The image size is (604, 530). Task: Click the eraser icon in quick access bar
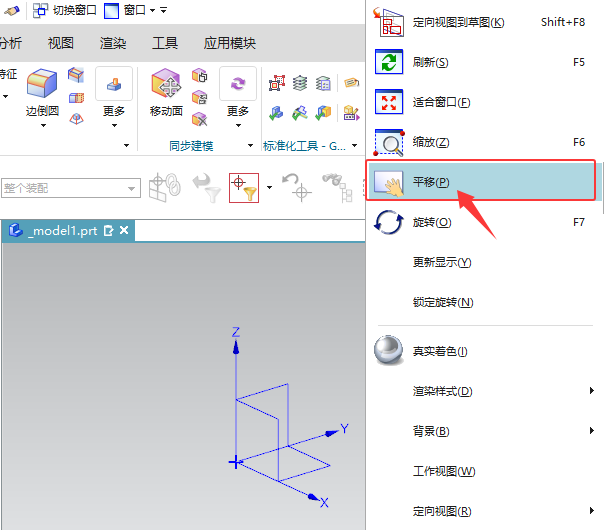click(12, 10)
